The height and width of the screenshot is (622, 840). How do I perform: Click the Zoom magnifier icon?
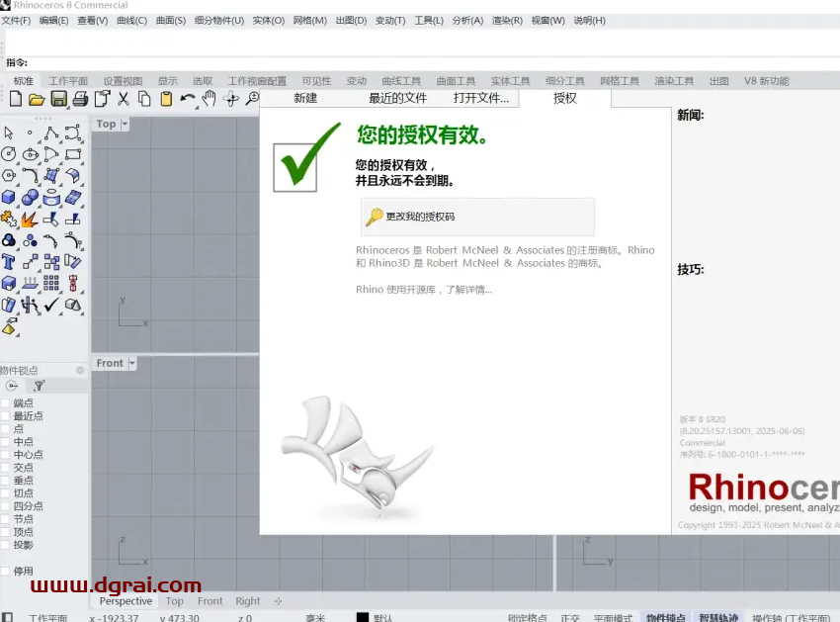[252, 99]
